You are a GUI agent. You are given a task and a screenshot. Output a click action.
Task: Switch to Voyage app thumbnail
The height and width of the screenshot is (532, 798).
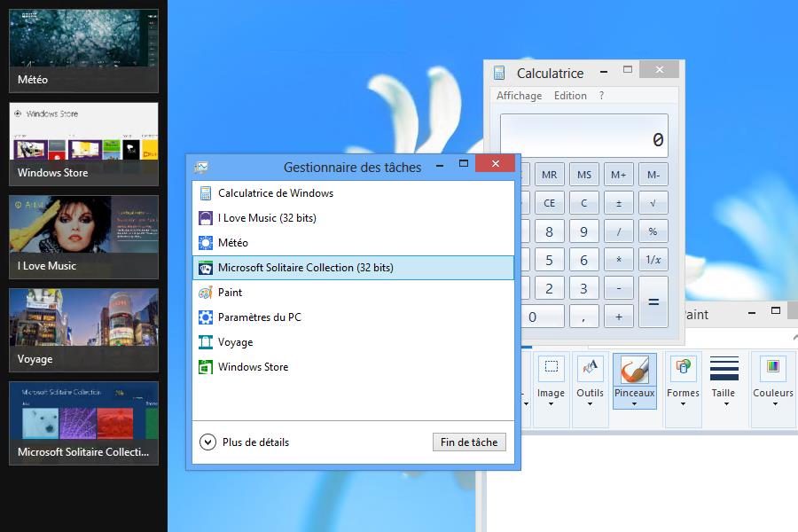coord(83,331)
